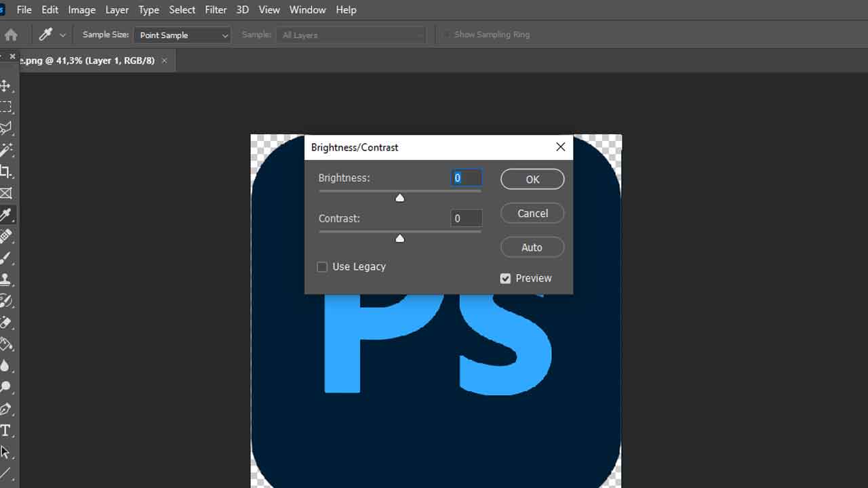Open the Sample Size dropdown

(x=182, y=35)
